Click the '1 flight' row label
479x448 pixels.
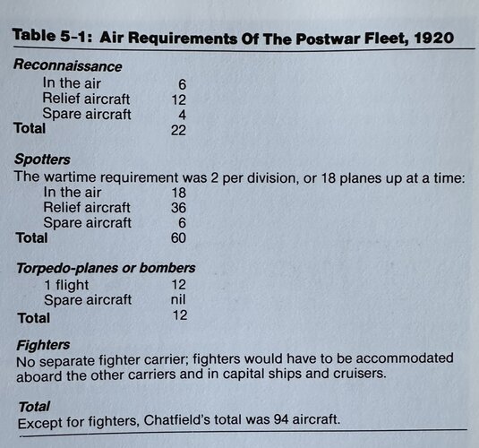[x=66, y=285]
